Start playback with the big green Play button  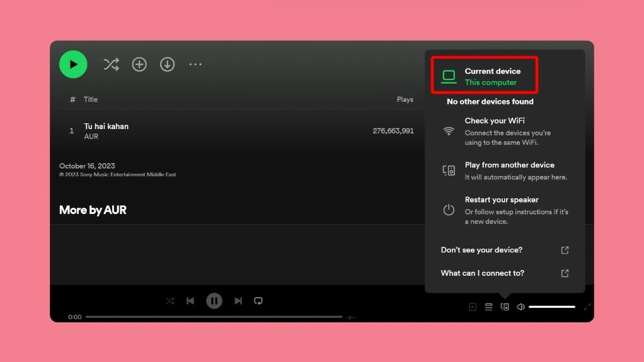pyautogui.click(x=73, y=64)
